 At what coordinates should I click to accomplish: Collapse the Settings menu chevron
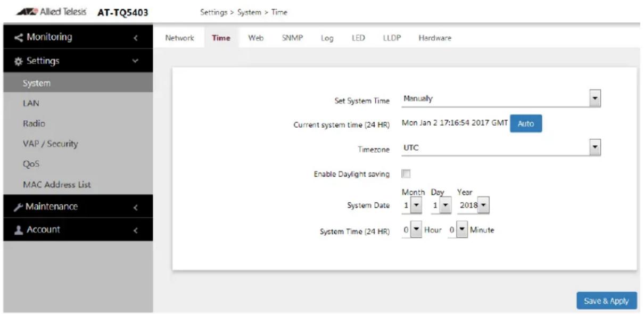[135, 61]
